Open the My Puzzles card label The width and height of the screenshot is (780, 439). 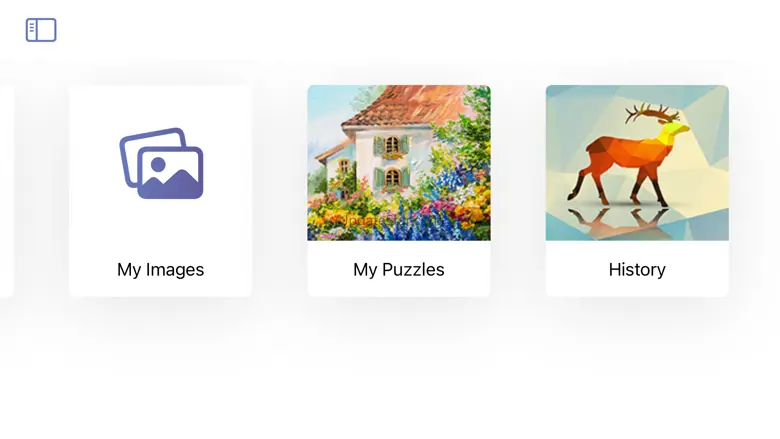click(x=398, y=269)
